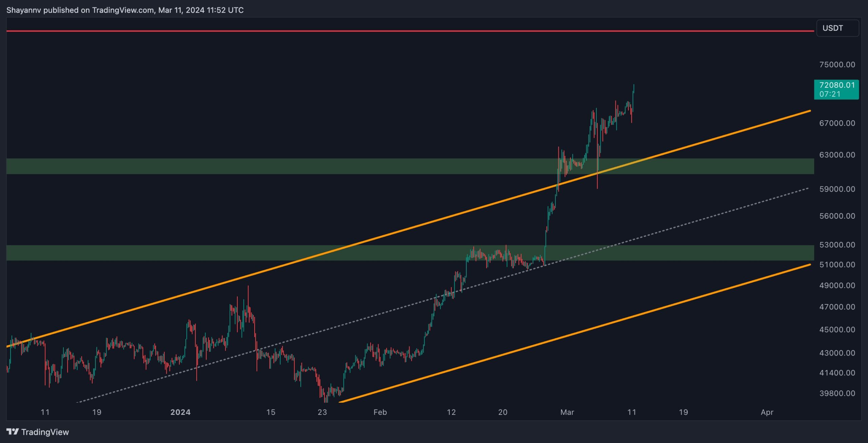Click the Apr label on time axis

767,412
